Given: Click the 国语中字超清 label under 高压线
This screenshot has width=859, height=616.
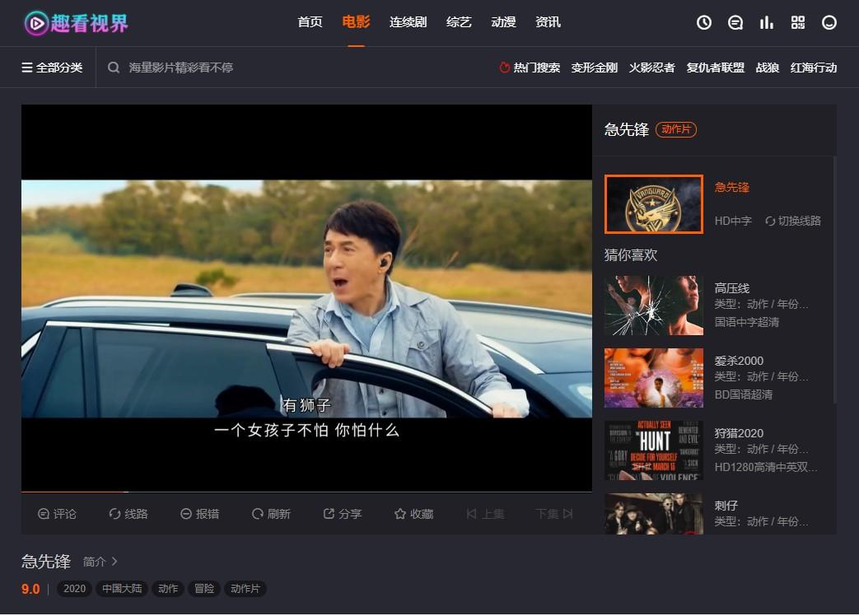Looking at the screenshot, I should point(747,322).
